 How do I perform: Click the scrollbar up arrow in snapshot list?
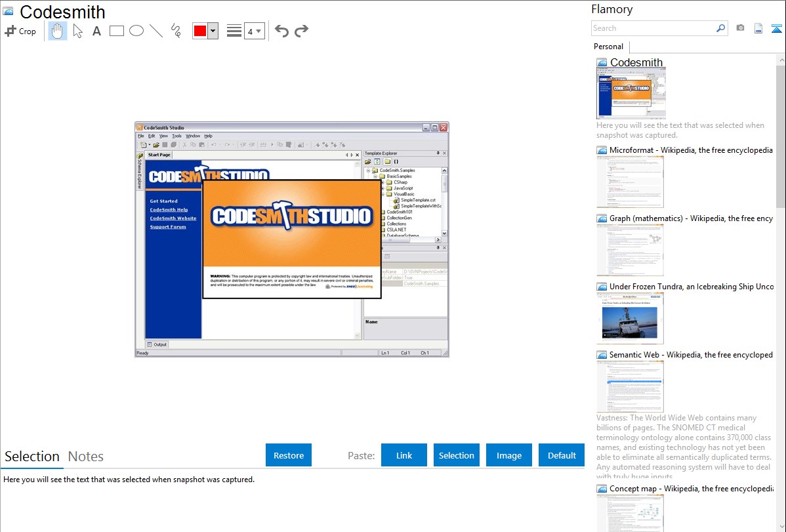(x=781, y=60)
